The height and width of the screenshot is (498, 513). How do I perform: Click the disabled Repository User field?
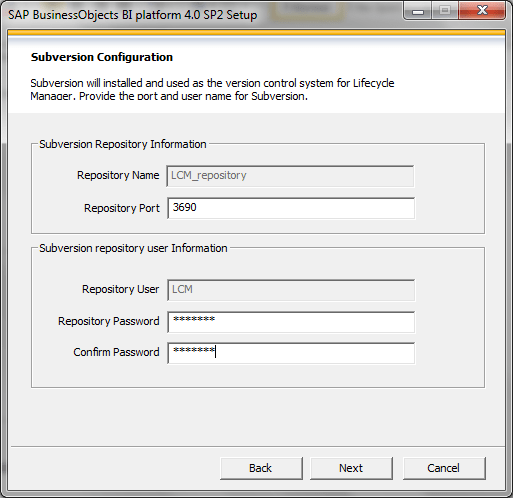(x=291, y=290)
